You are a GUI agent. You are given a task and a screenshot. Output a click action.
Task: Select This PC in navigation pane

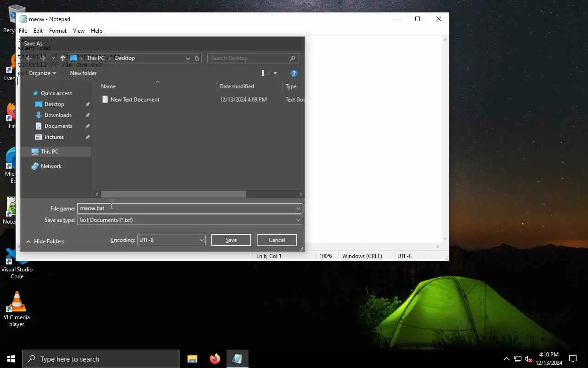click(49, 151)
